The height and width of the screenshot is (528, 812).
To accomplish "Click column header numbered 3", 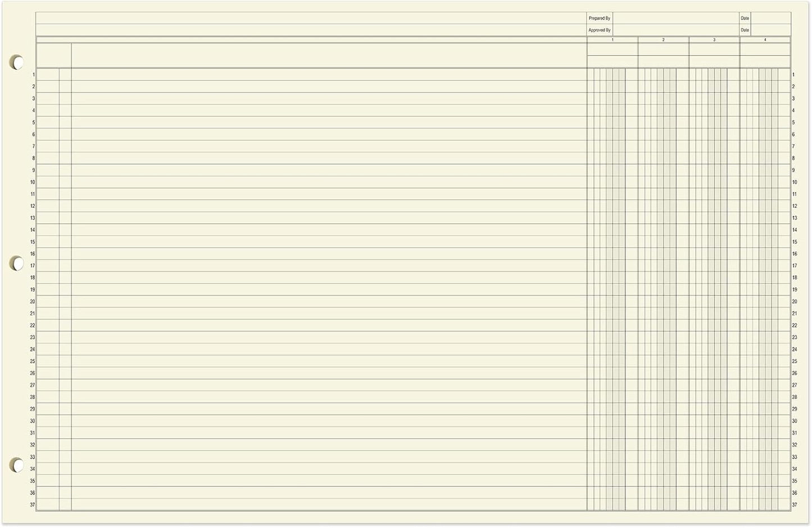I will click(714, 39).
